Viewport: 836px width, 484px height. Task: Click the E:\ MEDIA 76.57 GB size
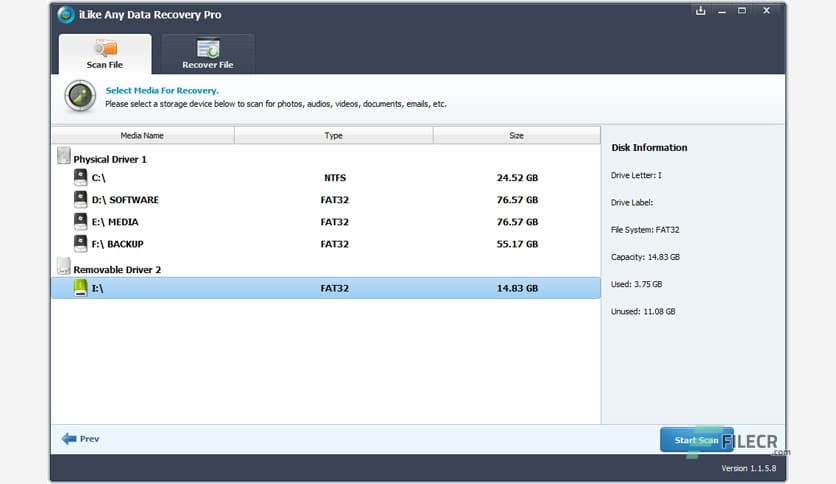517,222
